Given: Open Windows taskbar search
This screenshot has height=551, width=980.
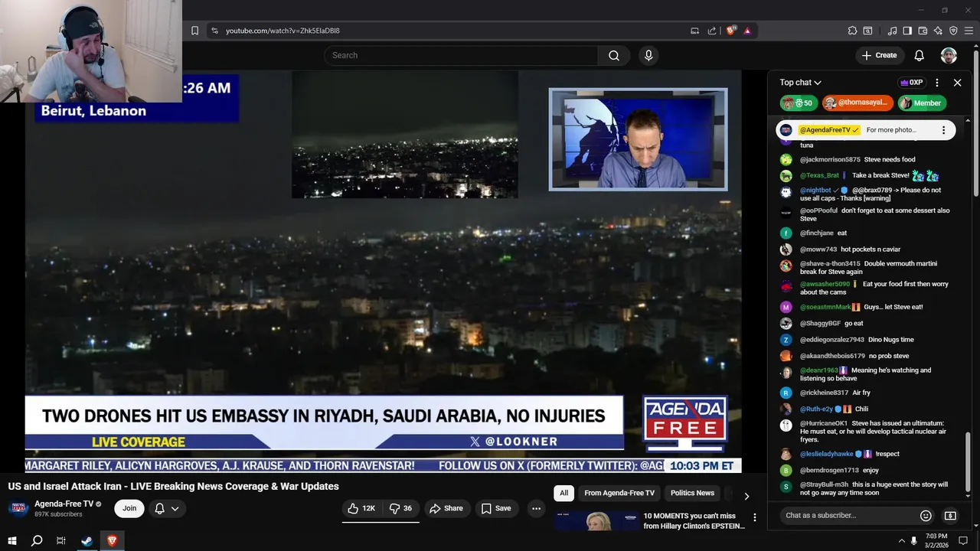Looking at the screenshot, I should [x=37, y=541].
